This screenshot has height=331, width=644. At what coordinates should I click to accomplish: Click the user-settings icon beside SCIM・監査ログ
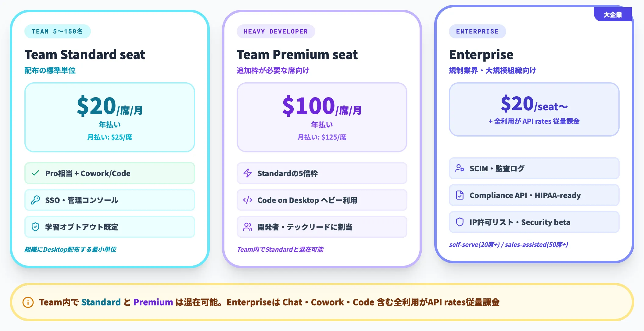460,168
